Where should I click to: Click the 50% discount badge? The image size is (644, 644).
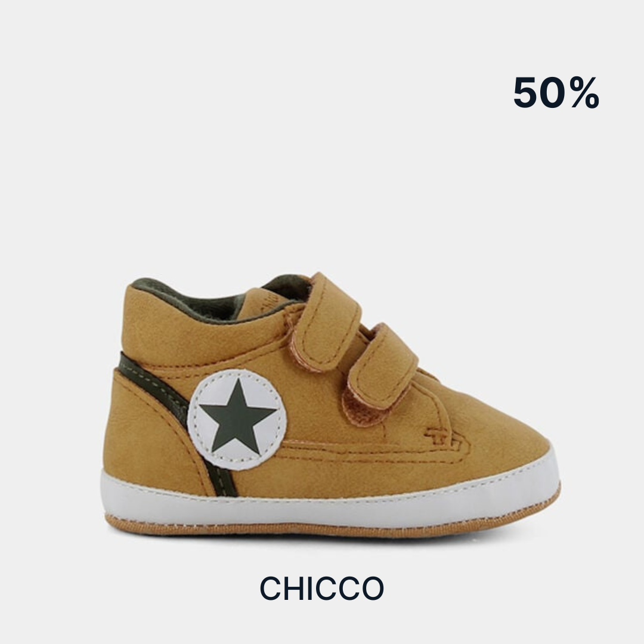(556, 93)
